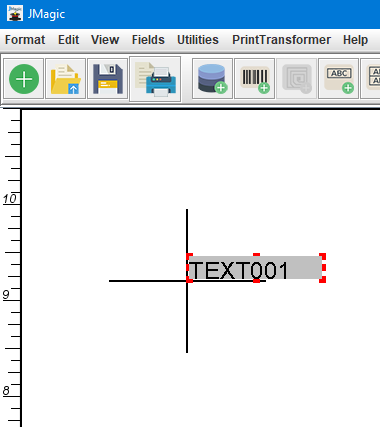
Task: Select the TEXT001 field on canvas
Action: tap(256, 268)
